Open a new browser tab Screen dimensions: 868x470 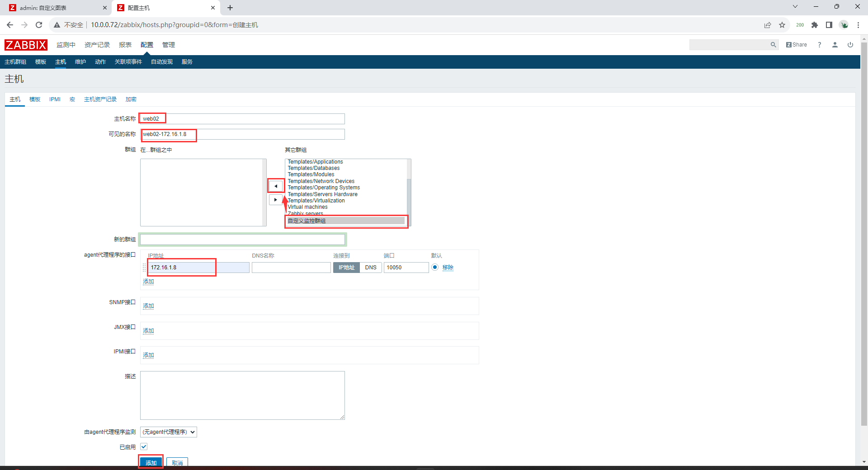[x=230, y=8]
